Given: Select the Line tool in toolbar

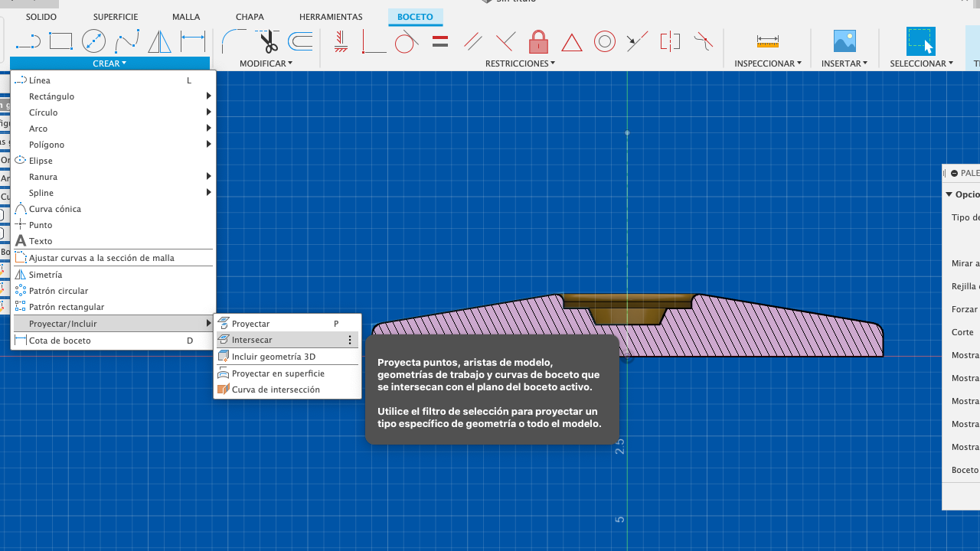Looking at the screenshot, I should 28,41.
